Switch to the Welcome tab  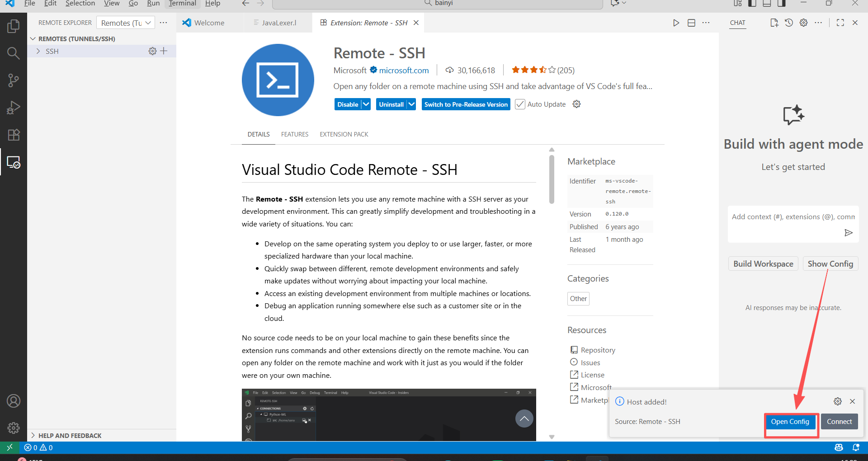[209, 23]
